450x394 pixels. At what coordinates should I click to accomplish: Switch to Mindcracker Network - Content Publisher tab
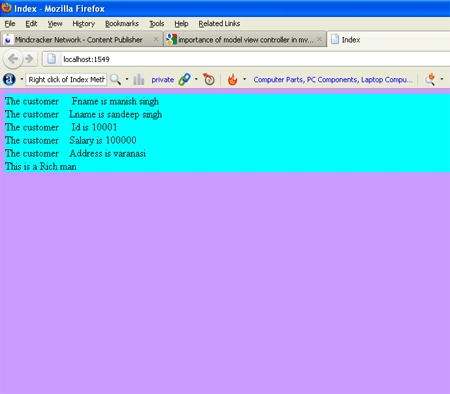pyautogui.click(x=82, y=39)
